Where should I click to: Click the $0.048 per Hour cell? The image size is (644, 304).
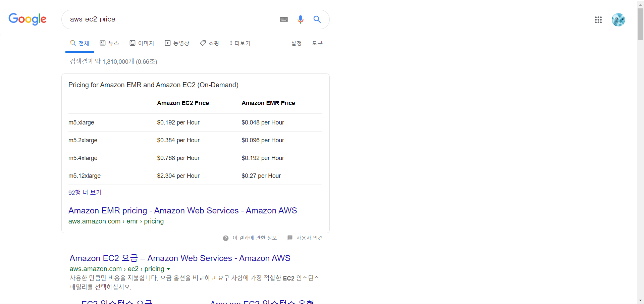click(263, 122)
